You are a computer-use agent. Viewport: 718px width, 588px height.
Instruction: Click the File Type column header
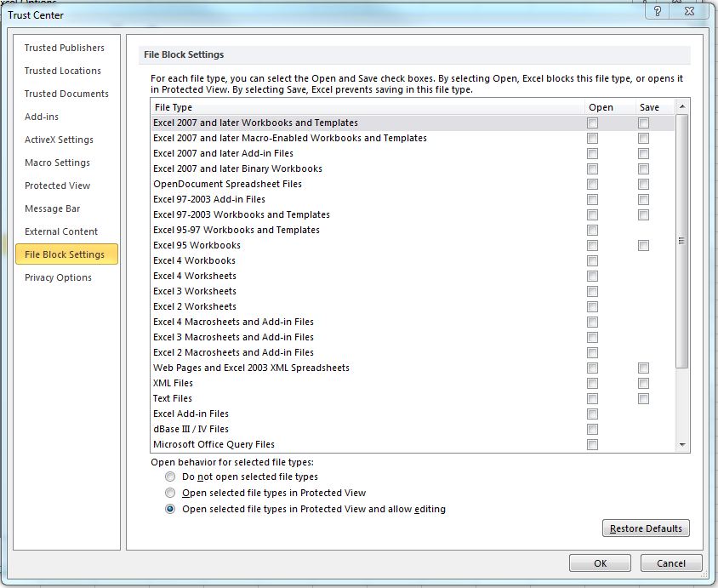[x=368, y=107]
